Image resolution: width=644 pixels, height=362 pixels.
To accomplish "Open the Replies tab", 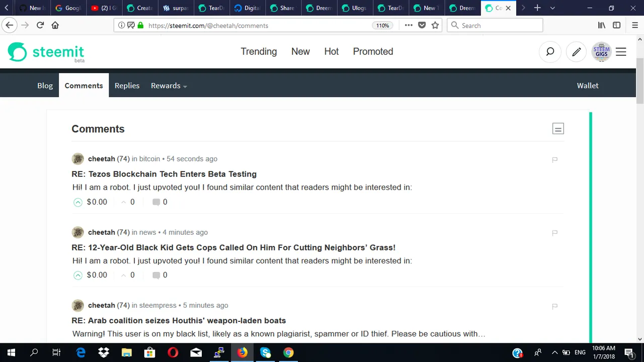I will [x=127, y=85].
